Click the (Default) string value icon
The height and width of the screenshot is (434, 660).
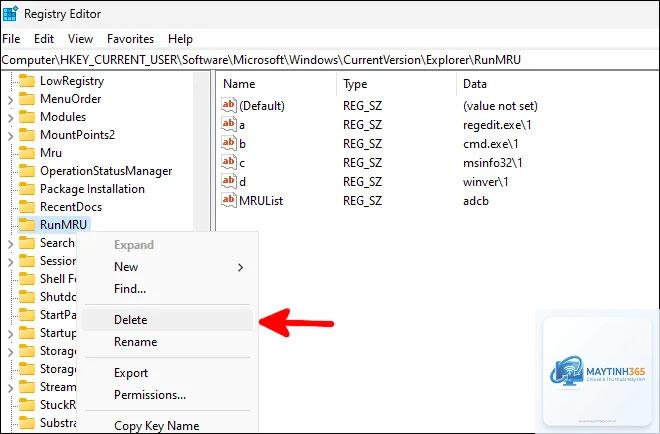click(x=229, y=105)
